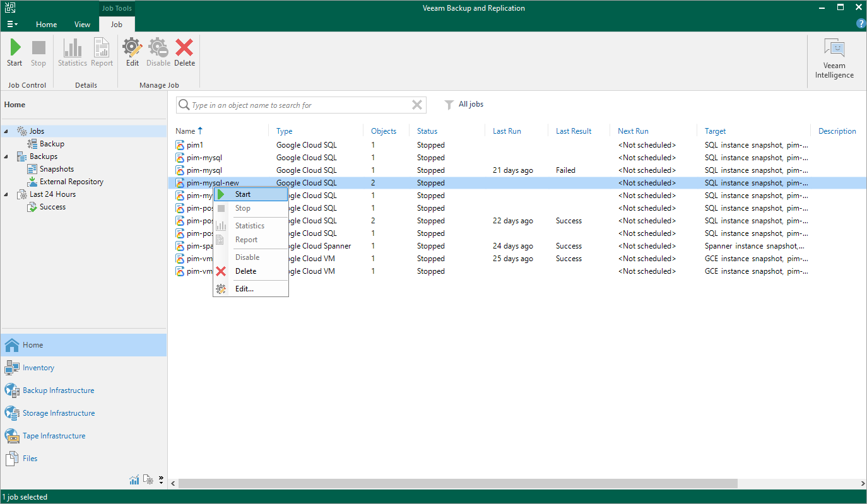Click the Objects column header
867x504 pixels.
coord(384,131)
